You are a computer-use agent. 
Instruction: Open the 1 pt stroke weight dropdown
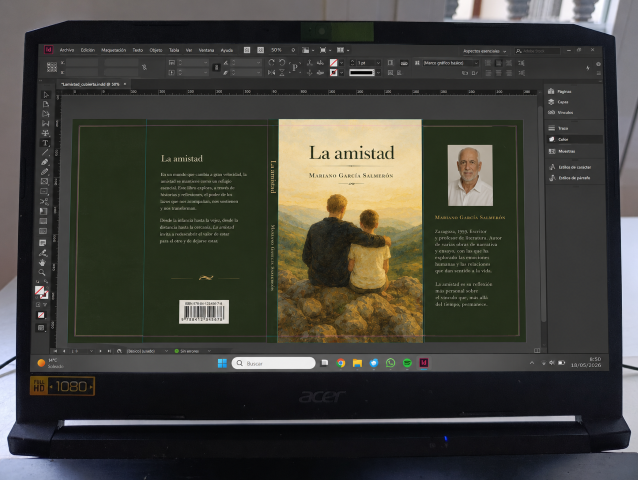pos(378,63)
